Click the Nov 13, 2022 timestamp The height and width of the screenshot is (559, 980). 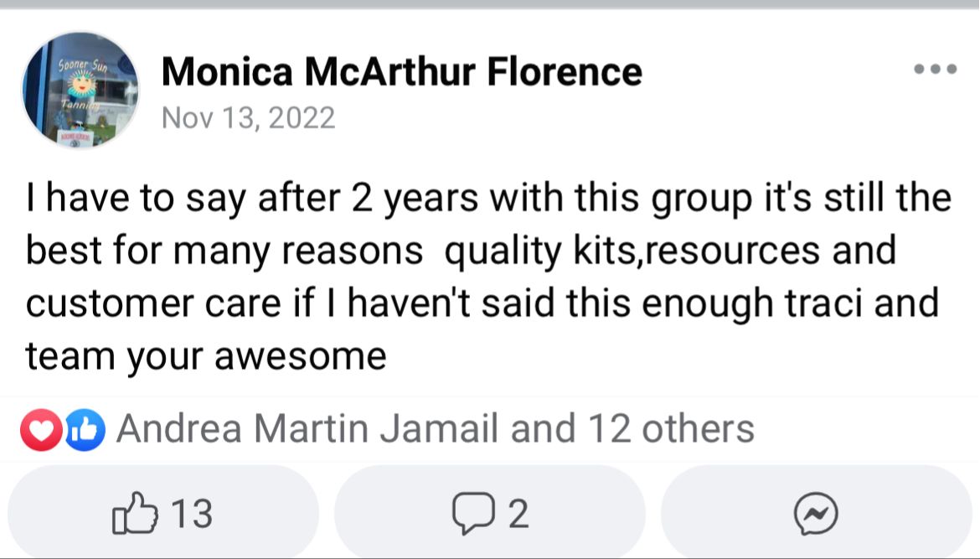coord(248,117)
